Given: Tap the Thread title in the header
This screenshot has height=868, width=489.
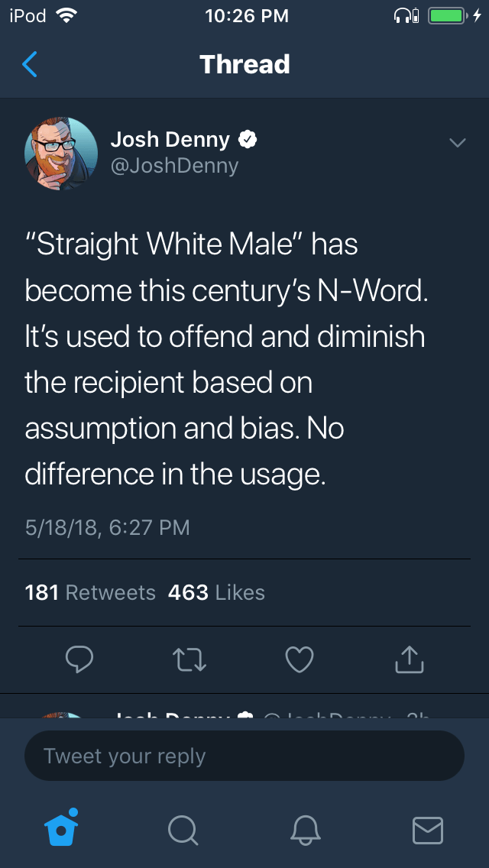Looking at the screenshot, I should coord(244,65).
